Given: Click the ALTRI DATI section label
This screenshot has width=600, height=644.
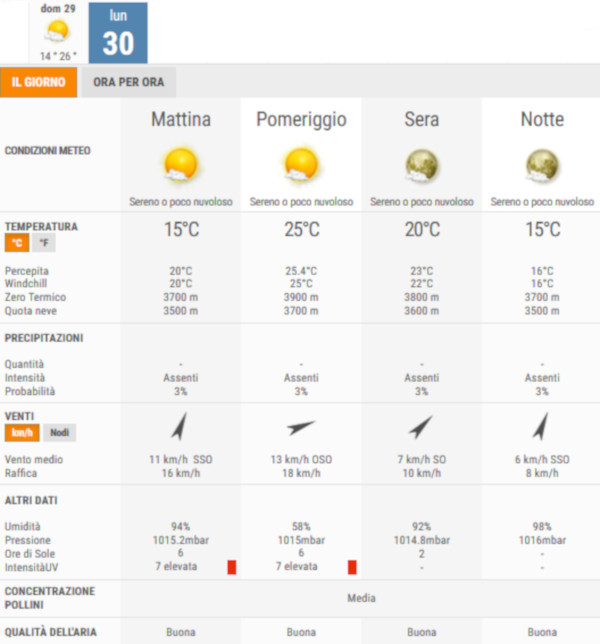Looking at the screenshot, I should [31, 501].
